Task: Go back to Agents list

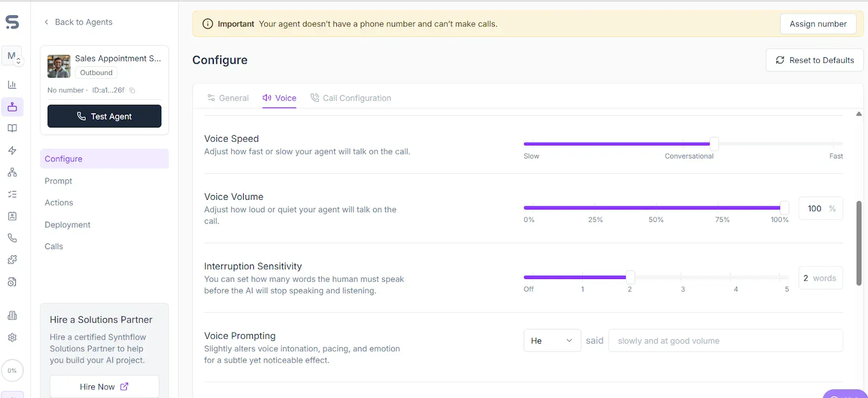Action: pos(78,22)
